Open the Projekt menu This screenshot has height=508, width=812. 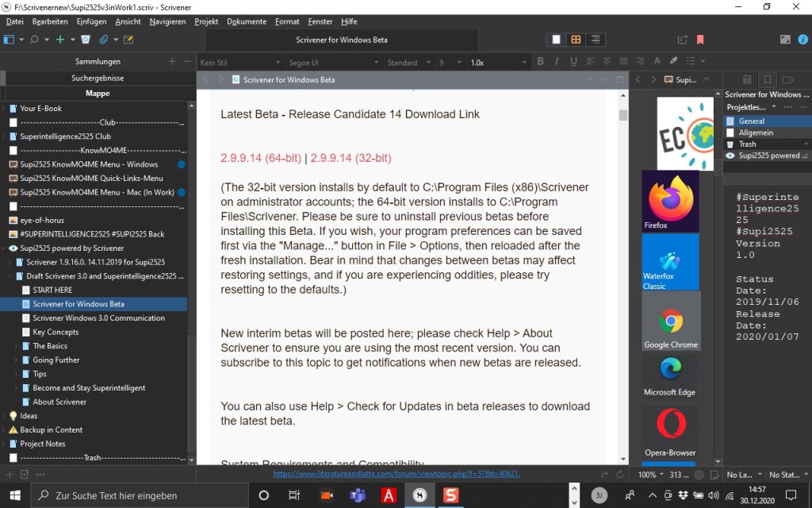(x=206, y=21)
